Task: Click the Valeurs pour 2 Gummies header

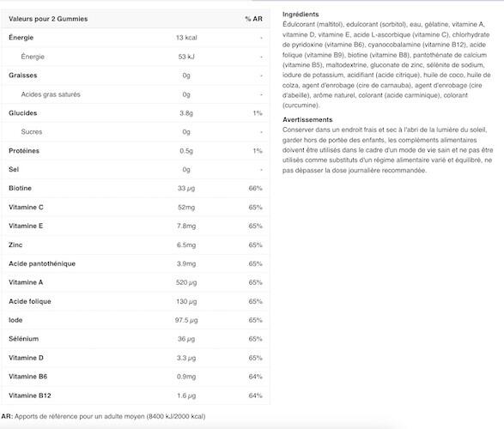Action: pyautogui.click(x=48, y=19)
